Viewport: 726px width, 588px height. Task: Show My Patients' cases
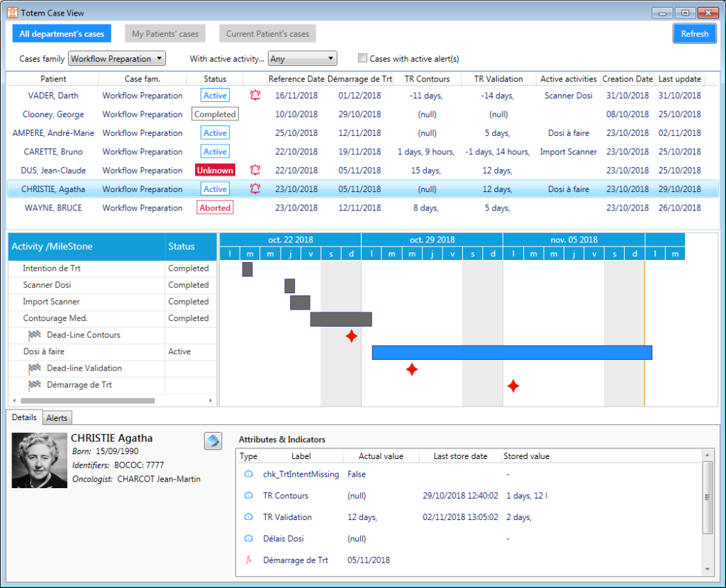(165, 34)
